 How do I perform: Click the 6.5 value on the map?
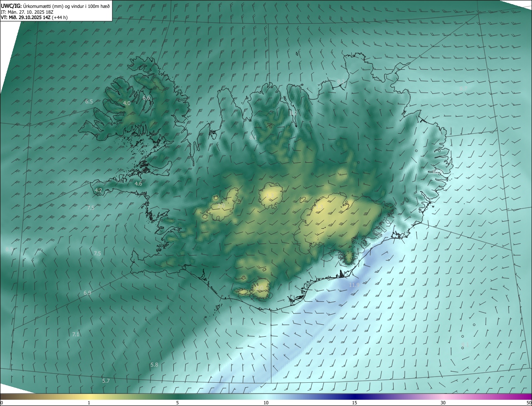89,102
